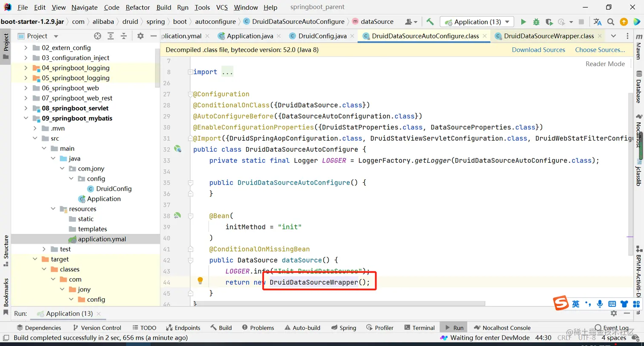
Task: Click the Sogou microphone voice input icon
Action: point(600,304)
